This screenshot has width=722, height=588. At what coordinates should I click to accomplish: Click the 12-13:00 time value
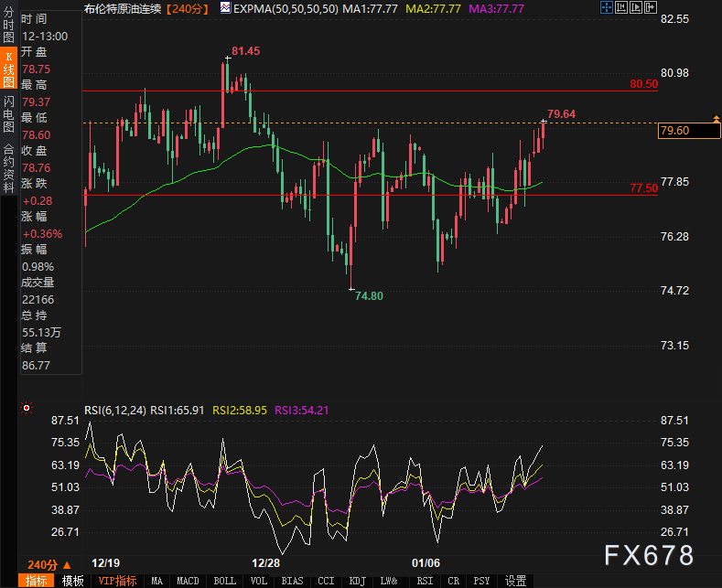(x=45, y=37)
